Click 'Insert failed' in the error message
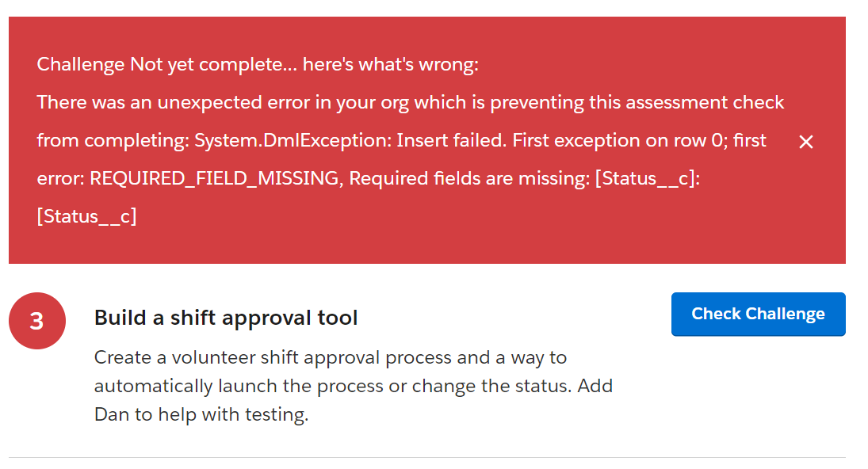The height and width of the screenshot is (469, 868). pos(451,140)
